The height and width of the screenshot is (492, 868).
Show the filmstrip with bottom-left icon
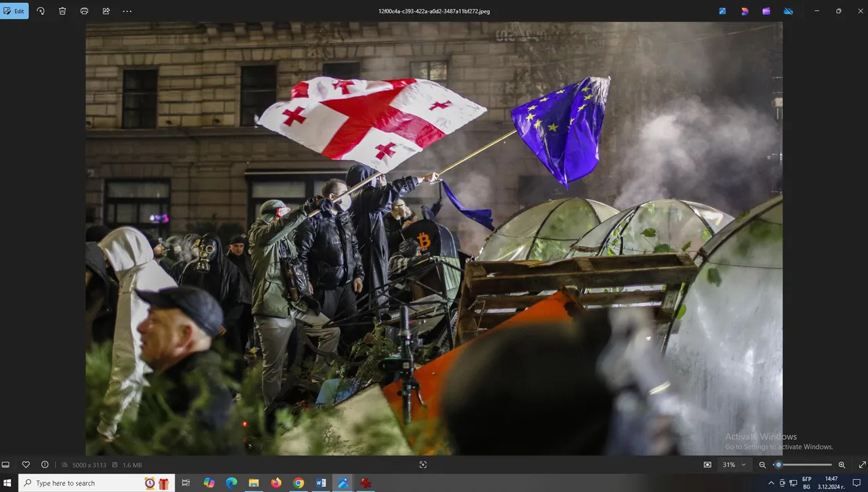[x=6, y=465]
